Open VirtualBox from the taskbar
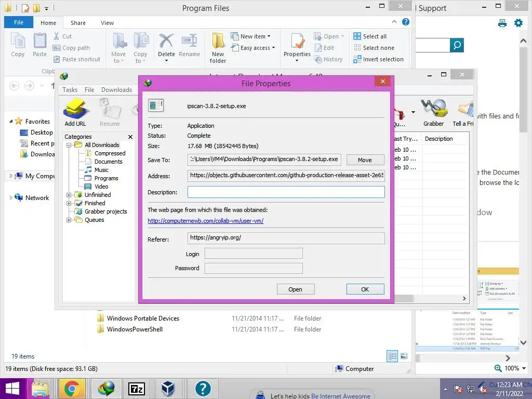The image size is (532, 399). (168, 389)
